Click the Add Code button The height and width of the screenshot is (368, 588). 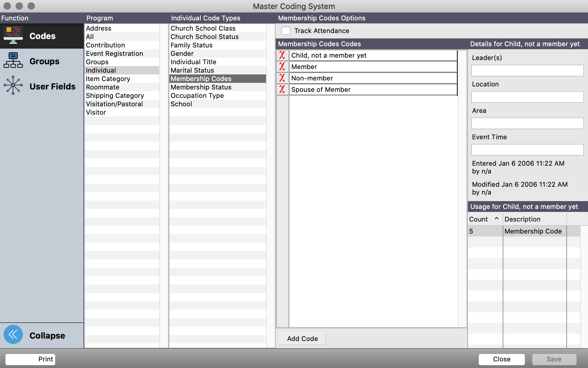pyautogui.click(x=302, y=339)
